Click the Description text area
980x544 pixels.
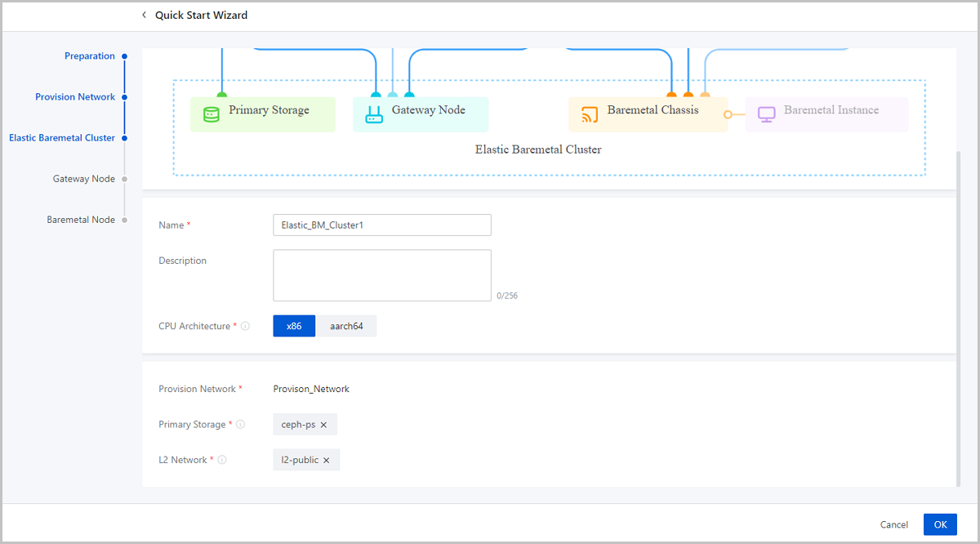tap(381, 275)
